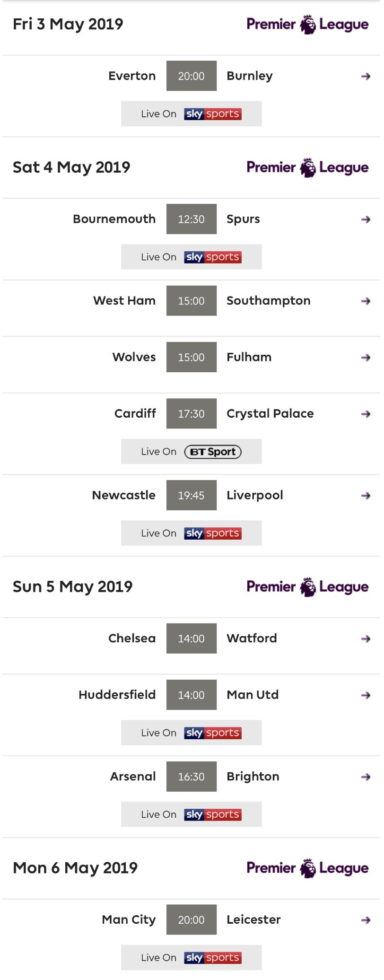Click Live On banner under Arsenal match
384x980 pixels.
(191, 814)
